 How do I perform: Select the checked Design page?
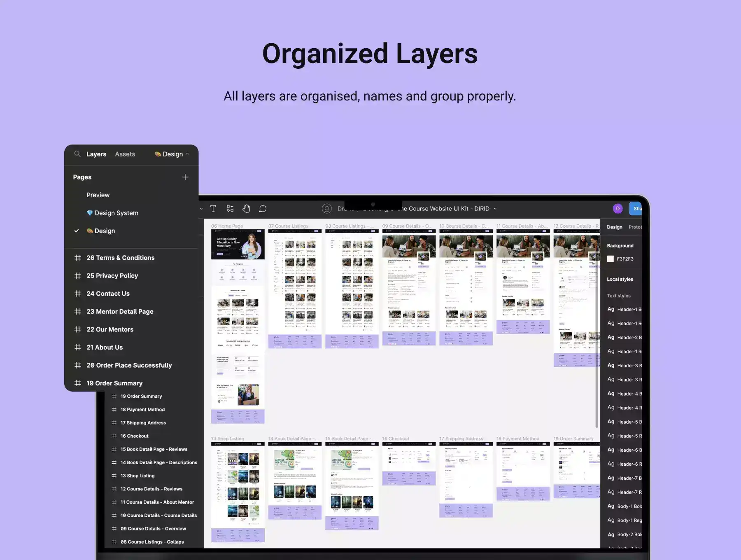105,231
